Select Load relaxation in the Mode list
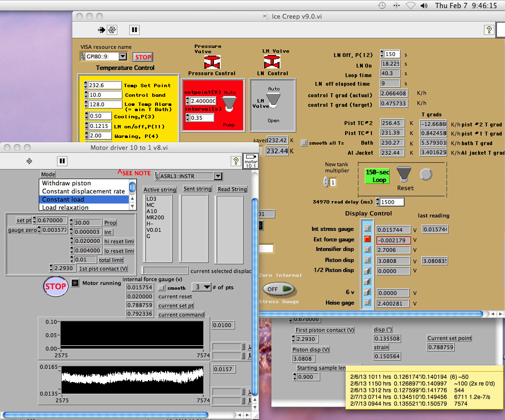The image size is (505, 420). 65,207
